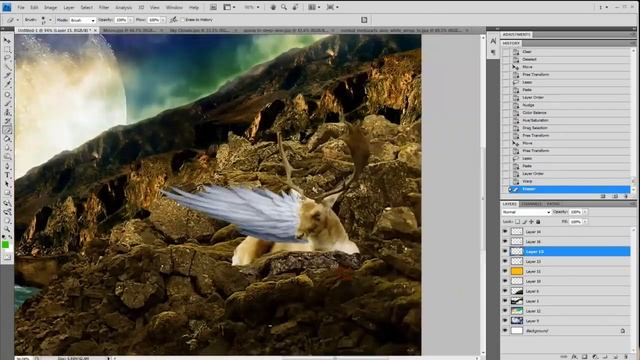
Task: Toggle lock position in Layers panel
Action: (x=531, y=222)
